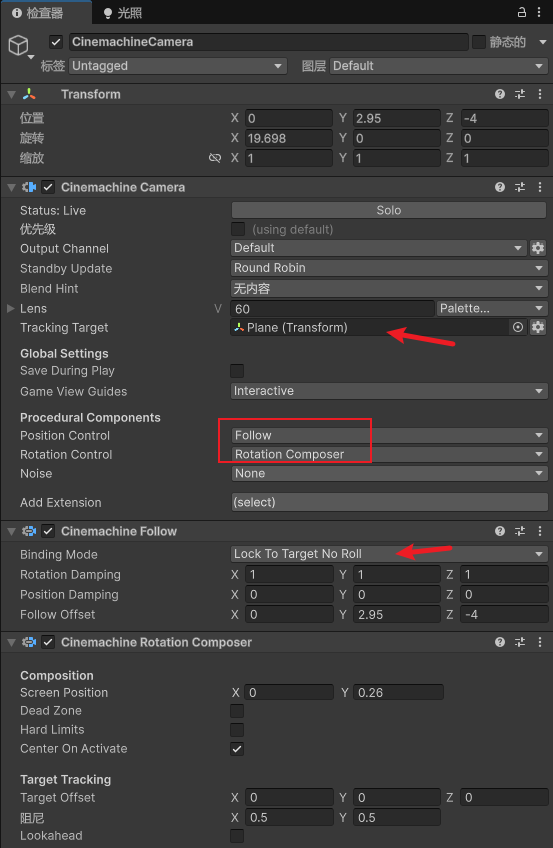Click the Cinemachine Follow component icon
Image resolution: width=553 pixels, height=848 pixels.
[29, 531]
